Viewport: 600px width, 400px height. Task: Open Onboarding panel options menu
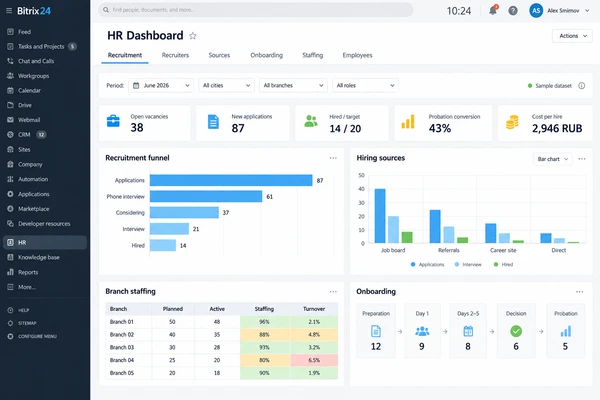pos(580,292)
